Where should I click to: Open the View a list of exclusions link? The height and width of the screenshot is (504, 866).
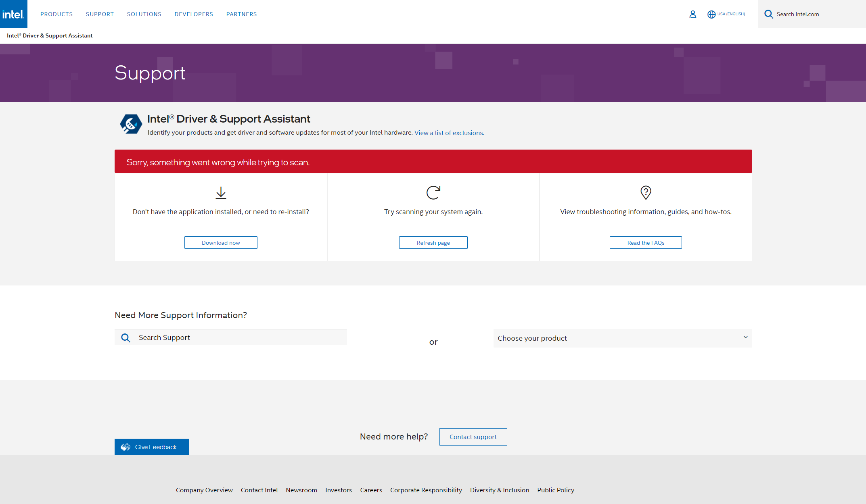click(x=449, y=133)
